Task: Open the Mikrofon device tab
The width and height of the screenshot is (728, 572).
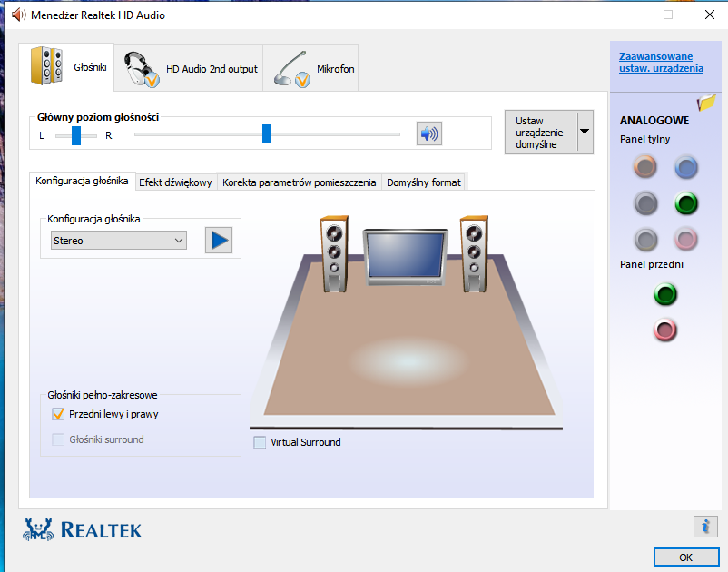Action: tap(310, 68)
